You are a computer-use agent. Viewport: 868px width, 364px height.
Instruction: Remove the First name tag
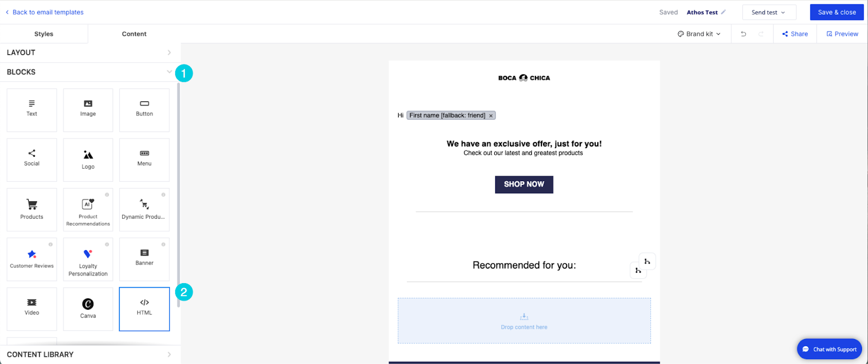tap(491, 116)
